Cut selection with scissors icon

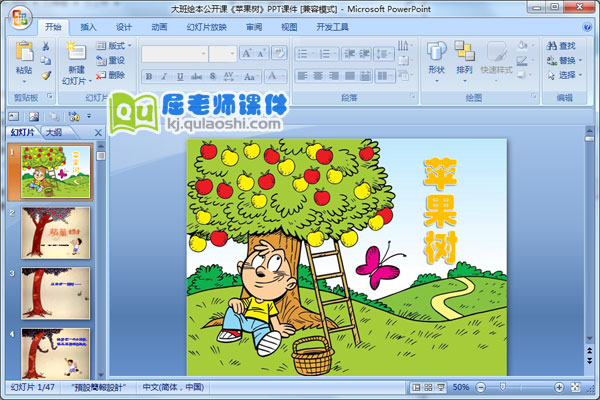pyautogui.click(x=46, y=46)
